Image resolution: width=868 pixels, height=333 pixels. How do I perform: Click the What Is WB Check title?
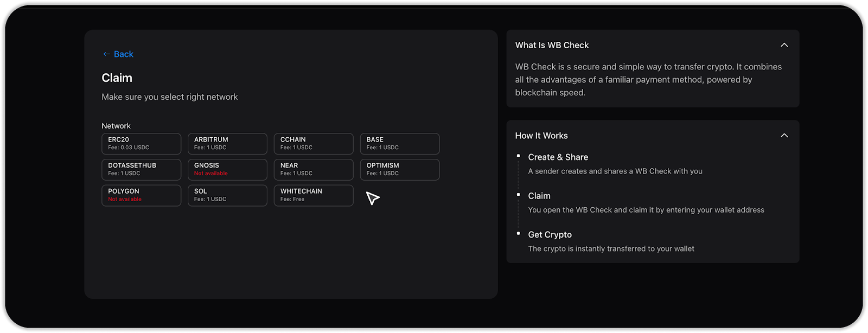point(552,46)
